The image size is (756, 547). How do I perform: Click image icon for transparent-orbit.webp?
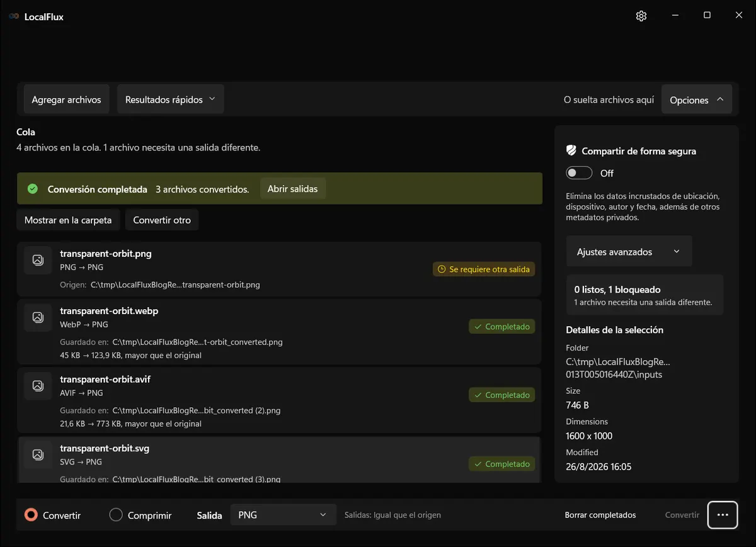(x=38, y=317)
